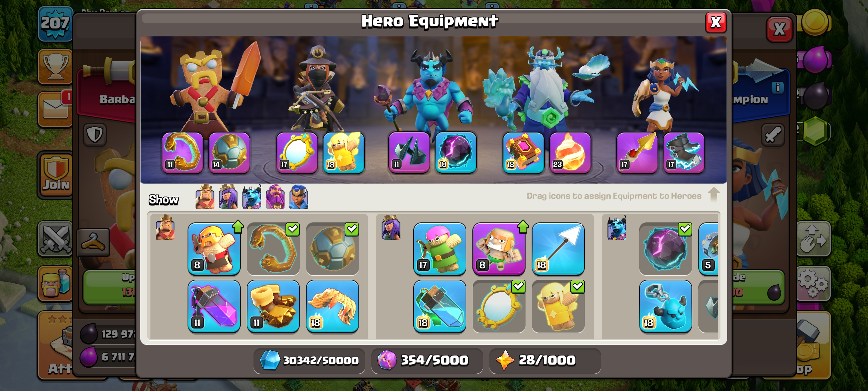Open the starry ore 28/1000 counter
868x391 pixels.
click(x=545, y=360)
